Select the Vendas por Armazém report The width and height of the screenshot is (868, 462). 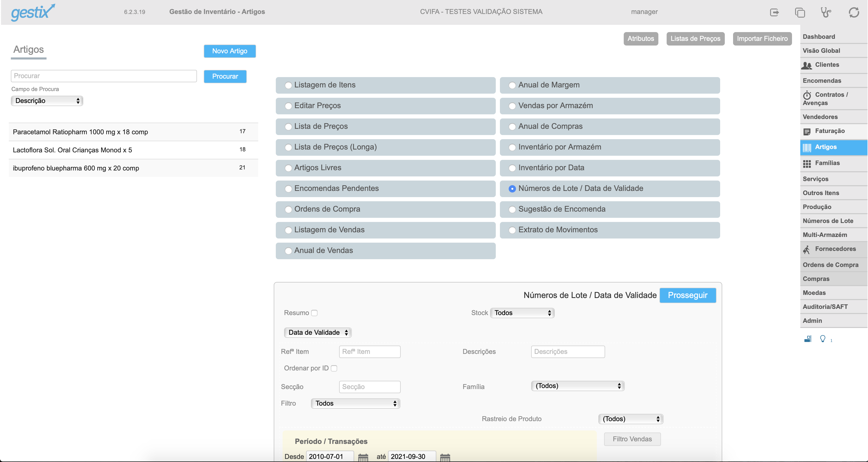(x=512, y=106)
